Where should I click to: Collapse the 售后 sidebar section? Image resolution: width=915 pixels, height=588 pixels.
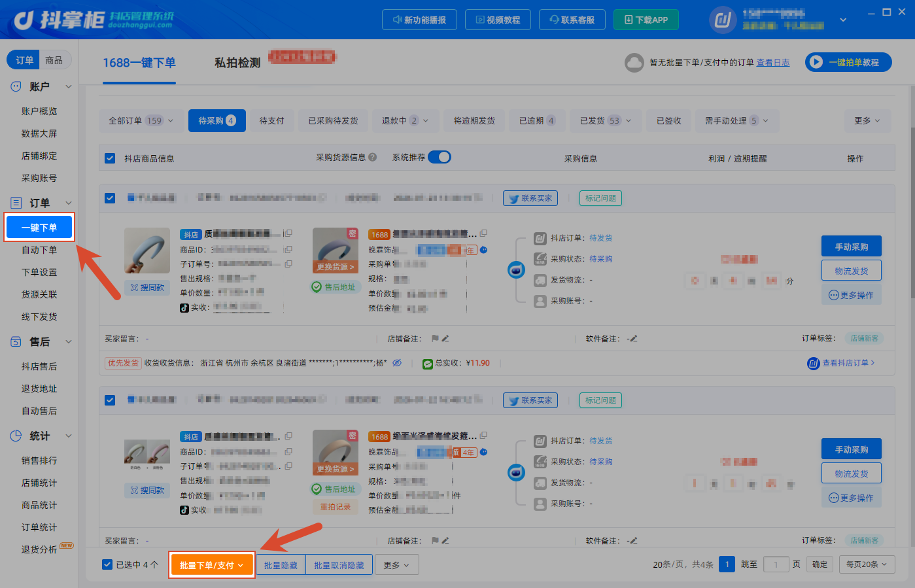coord(69,341)
